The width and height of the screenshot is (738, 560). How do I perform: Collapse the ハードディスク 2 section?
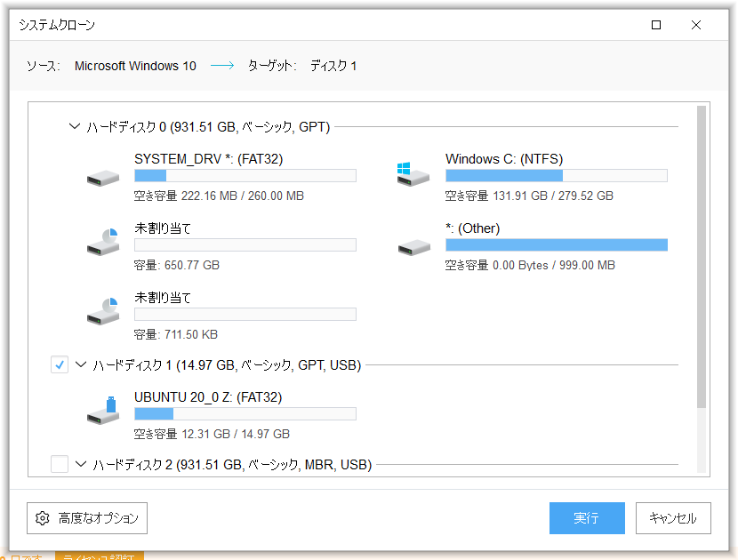pos(81,464)
